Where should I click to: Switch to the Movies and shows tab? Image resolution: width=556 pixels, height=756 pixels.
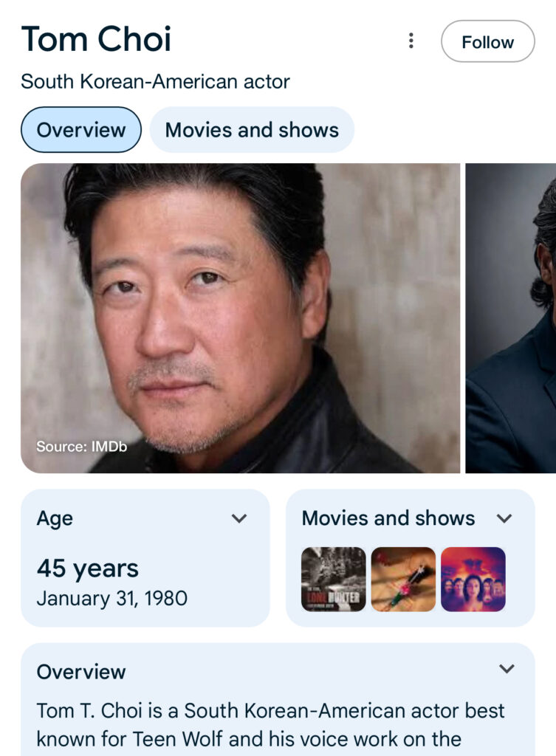[252, 130]
